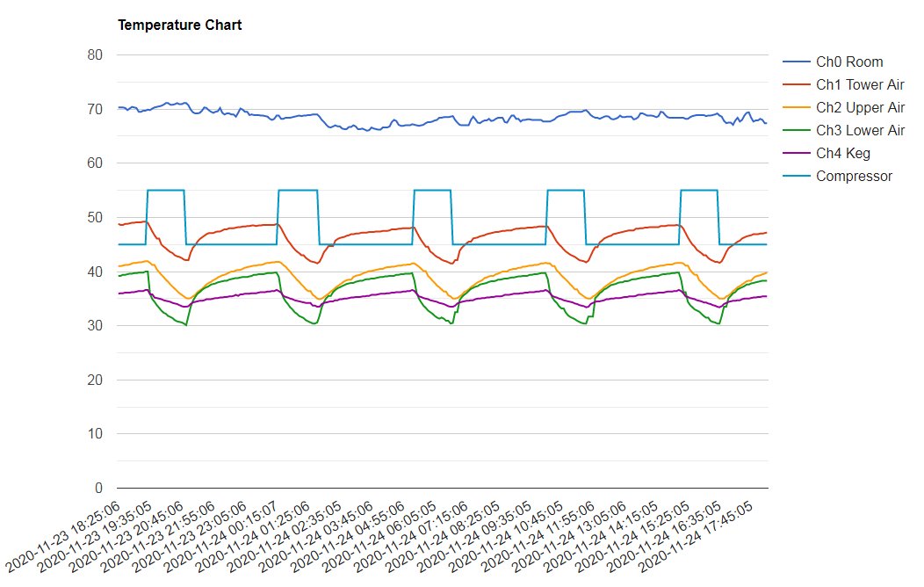Viewport: 924px width, 587px height.
Task: Click the 2020-11-24 00:15:07 time axis label
Action: click(221, 536)
